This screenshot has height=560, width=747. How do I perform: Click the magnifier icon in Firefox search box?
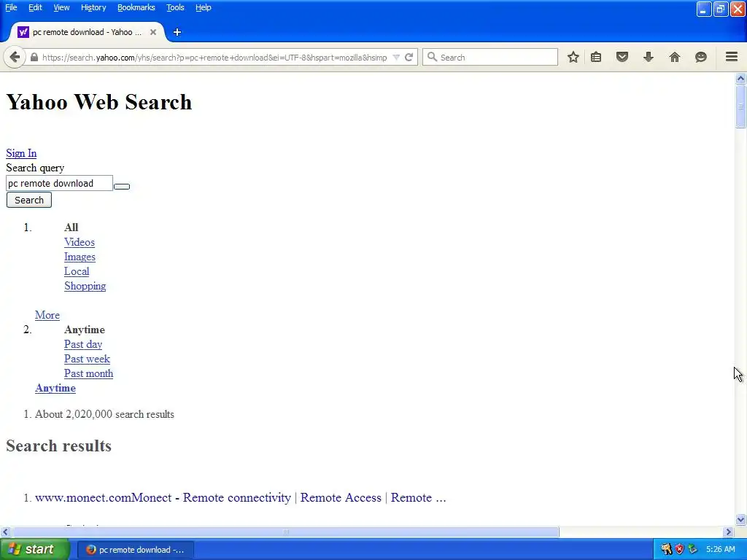point(432,57)
